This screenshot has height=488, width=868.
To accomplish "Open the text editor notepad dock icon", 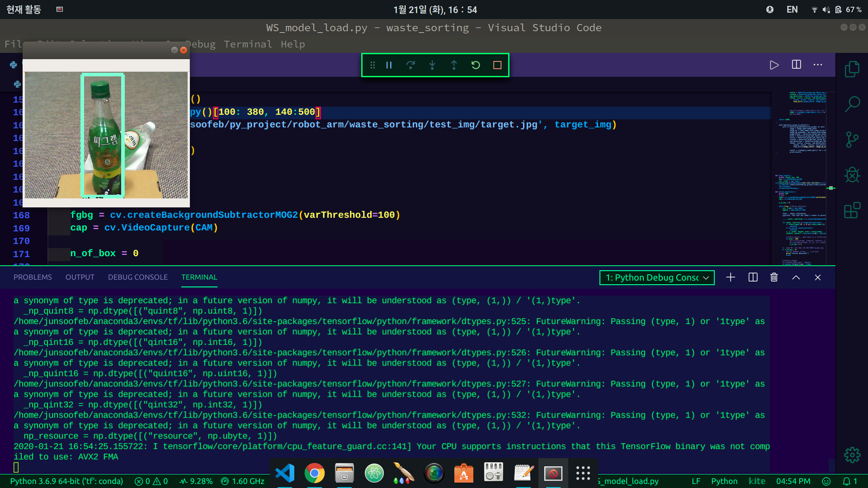I will (524, 473).
